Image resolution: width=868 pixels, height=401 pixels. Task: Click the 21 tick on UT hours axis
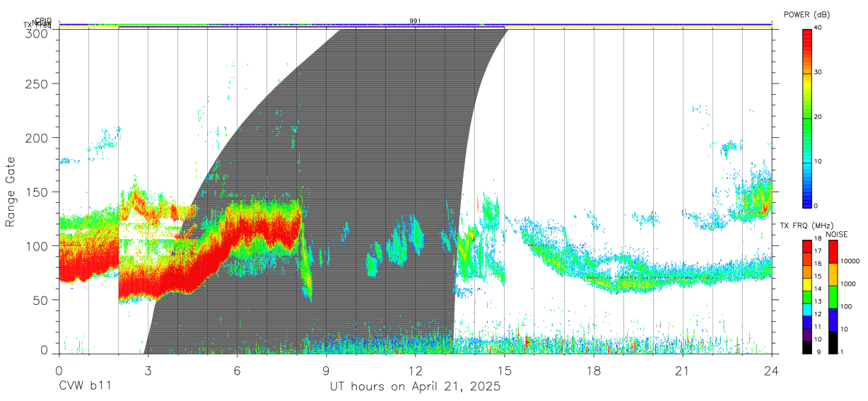coord(682,370)
